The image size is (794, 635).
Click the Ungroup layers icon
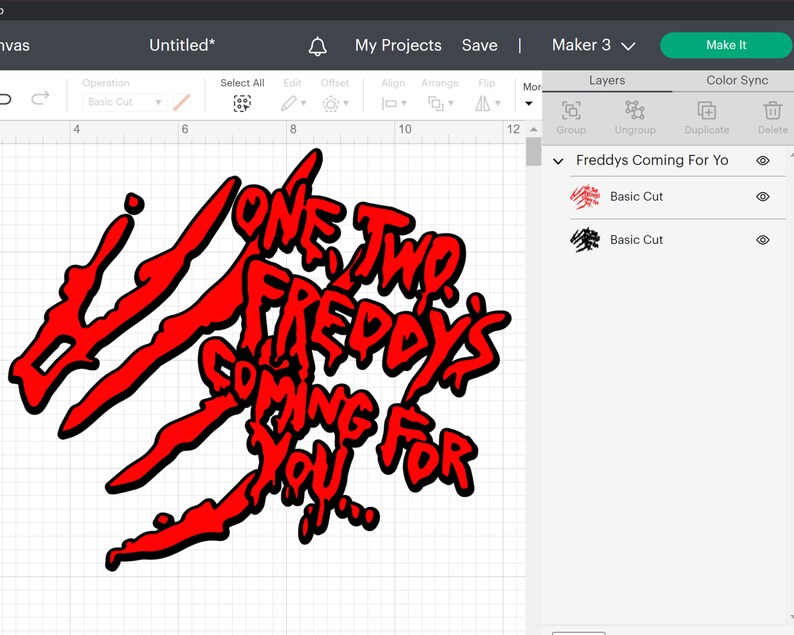tap(634, 110)
